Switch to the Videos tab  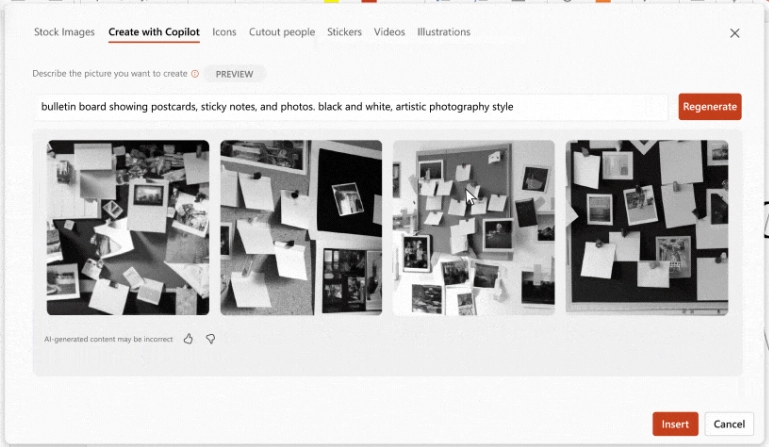pyautogui.click(x=389, y=32)
